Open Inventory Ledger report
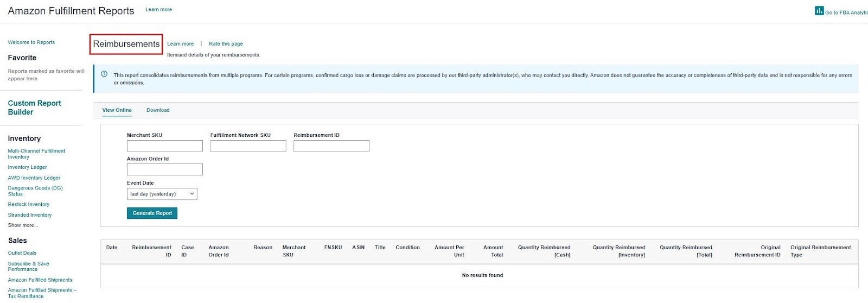868x303 pixels. coord(27,167)
